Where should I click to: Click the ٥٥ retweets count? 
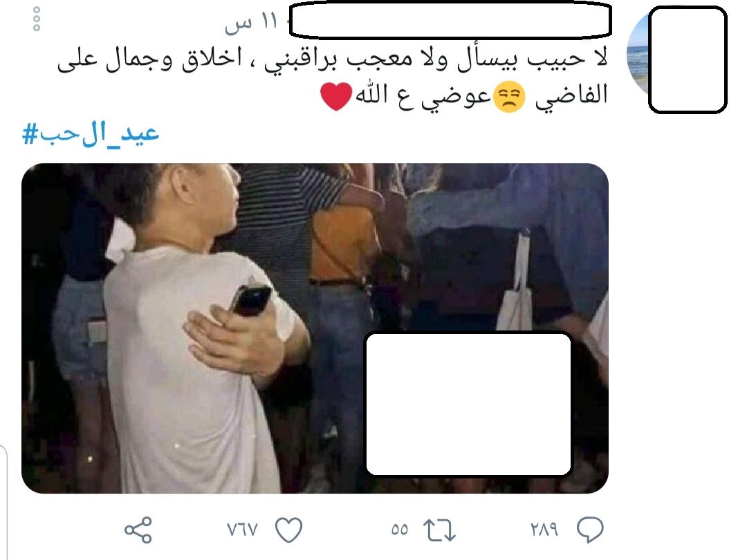(400, 530)
